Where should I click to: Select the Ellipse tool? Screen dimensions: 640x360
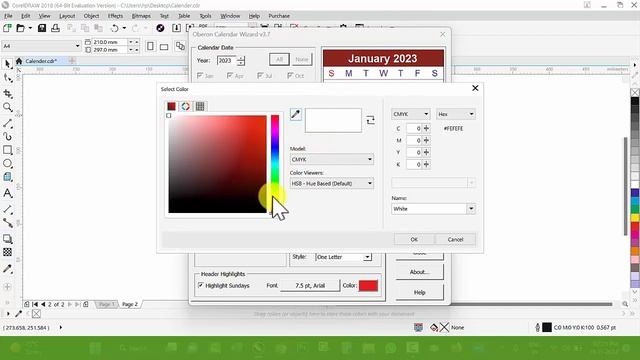tap(7, 164)
